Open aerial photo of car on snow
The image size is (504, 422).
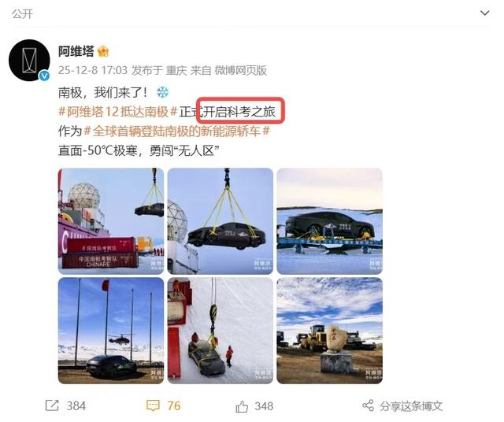click(x=220, y=331)
